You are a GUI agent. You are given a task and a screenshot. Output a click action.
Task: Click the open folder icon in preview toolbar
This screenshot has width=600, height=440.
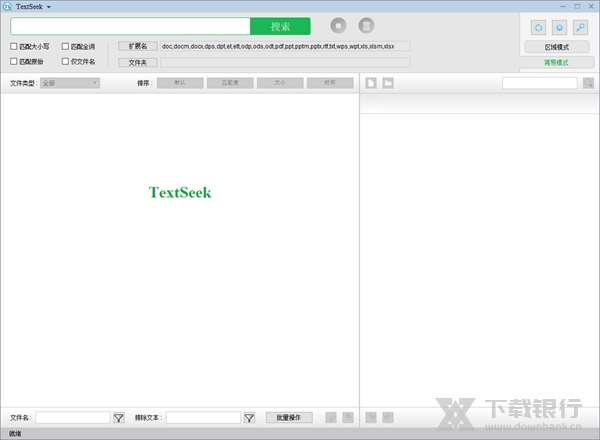coord(388,83)
